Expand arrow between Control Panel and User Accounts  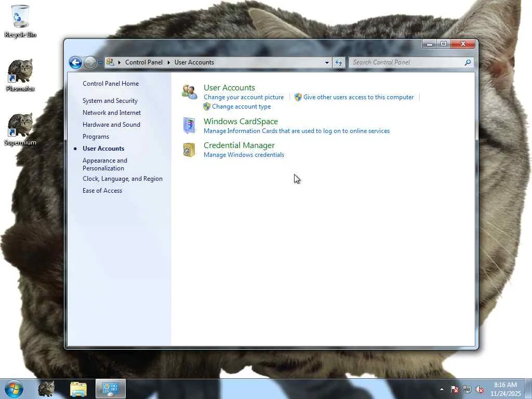pyautogui.click(x=169, y=62)
